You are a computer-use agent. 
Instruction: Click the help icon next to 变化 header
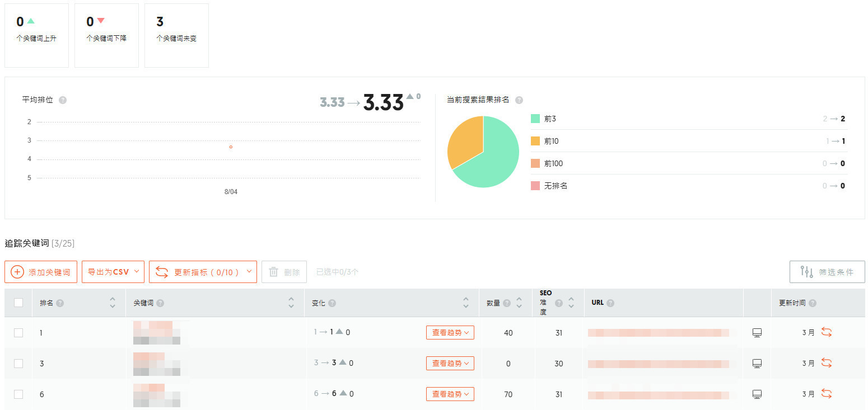click(x=332, y=303)
